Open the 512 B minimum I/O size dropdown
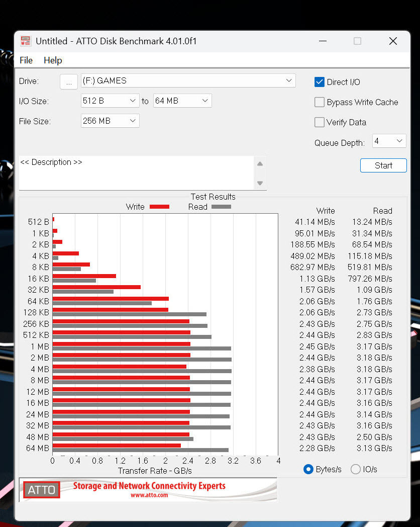The width and height of the screenshot is (420, 527). coord(110,101)
